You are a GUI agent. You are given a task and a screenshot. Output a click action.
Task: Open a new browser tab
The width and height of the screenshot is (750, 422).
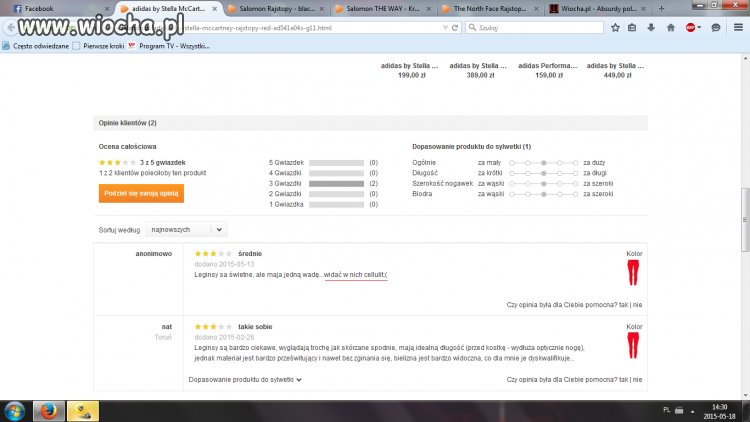tap(662, 9)
